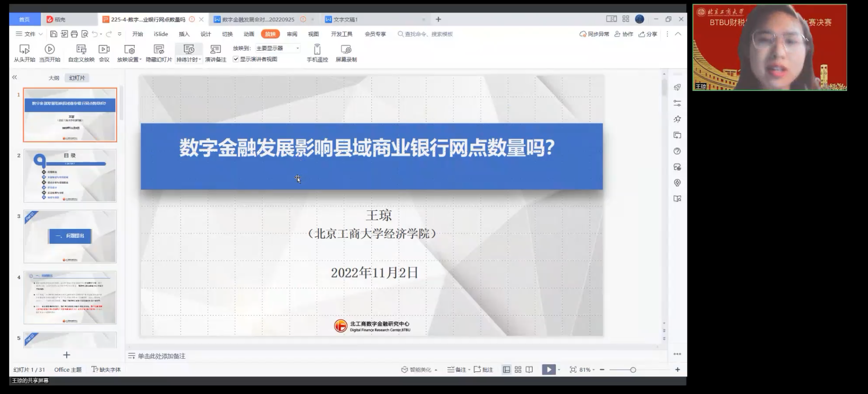Select slide 2 目录 thumbnail
Screen dimensions: 868x394
[70, 176]
